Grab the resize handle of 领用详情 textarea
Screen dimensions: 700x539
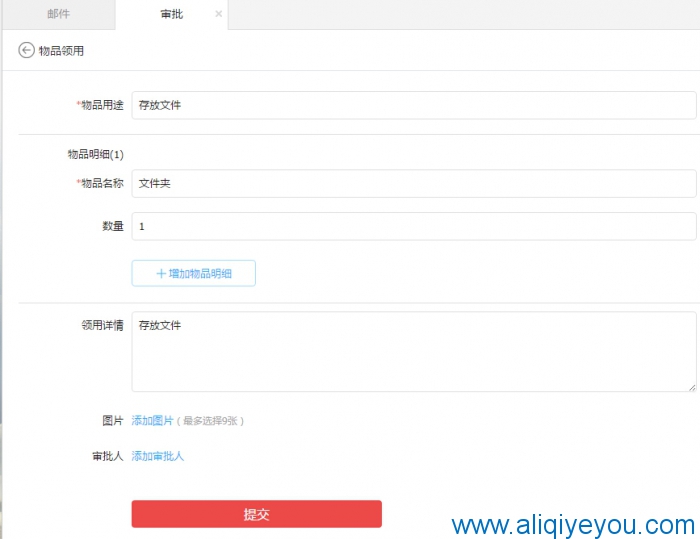[692, 388]
